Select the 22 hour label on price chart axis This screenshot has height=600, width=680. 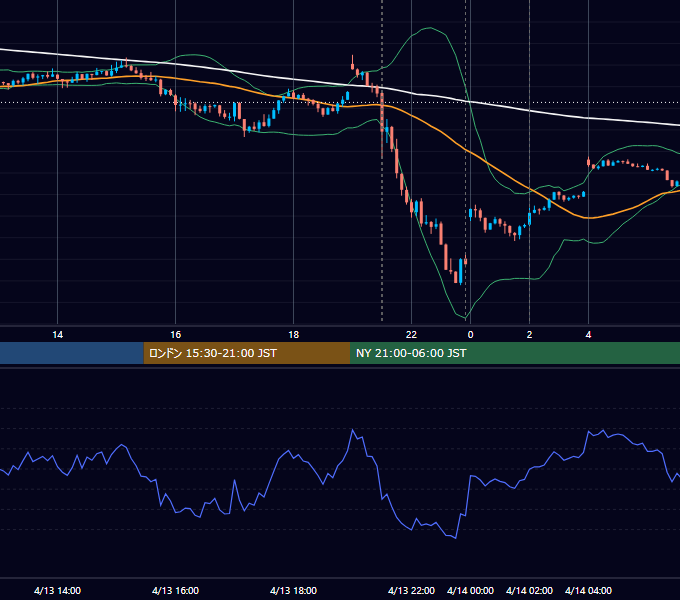pos(411,335)
